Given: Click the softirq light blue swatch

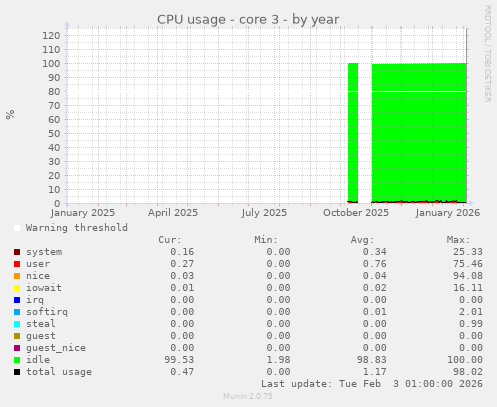Looking at the screenshot, I should point(17,312).
